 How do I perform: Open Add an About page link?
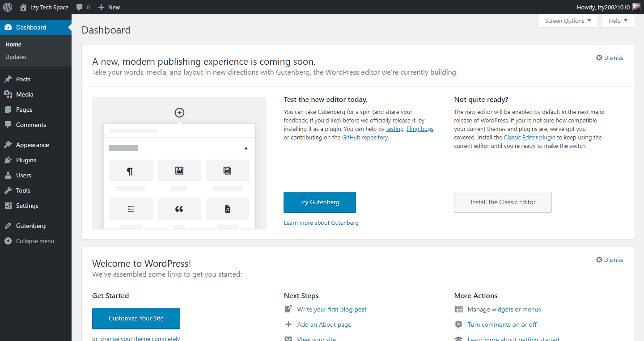(324, 324)
